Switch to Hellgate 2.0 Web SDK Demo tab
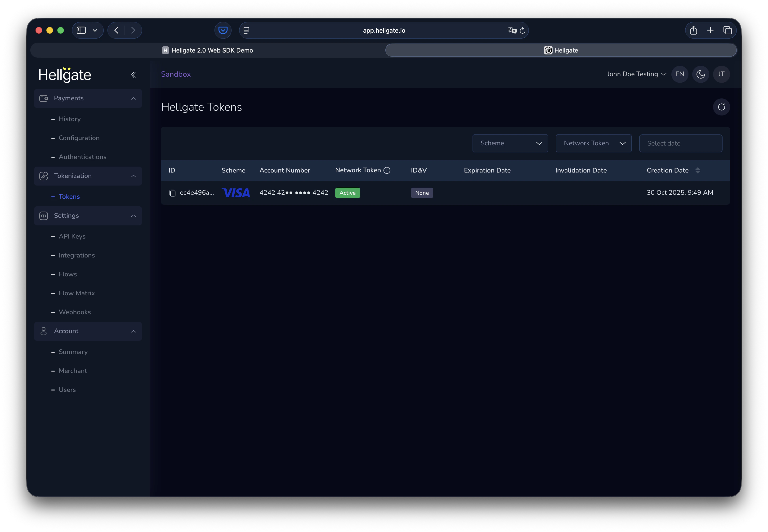Screen dimensions: 768x532 point(207,50)
